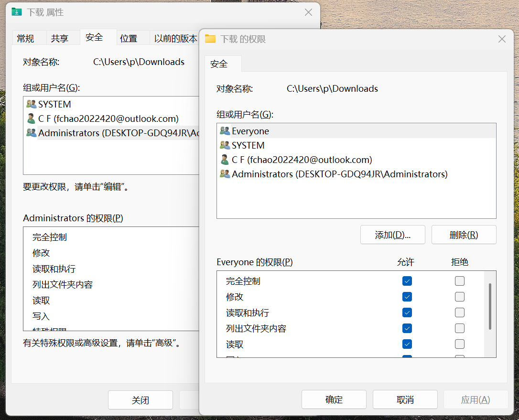This screenshot has height=420, width=519.
Task: Click SYSTEM group icon in permissions dialog
Action: click(x=225, y=145)
